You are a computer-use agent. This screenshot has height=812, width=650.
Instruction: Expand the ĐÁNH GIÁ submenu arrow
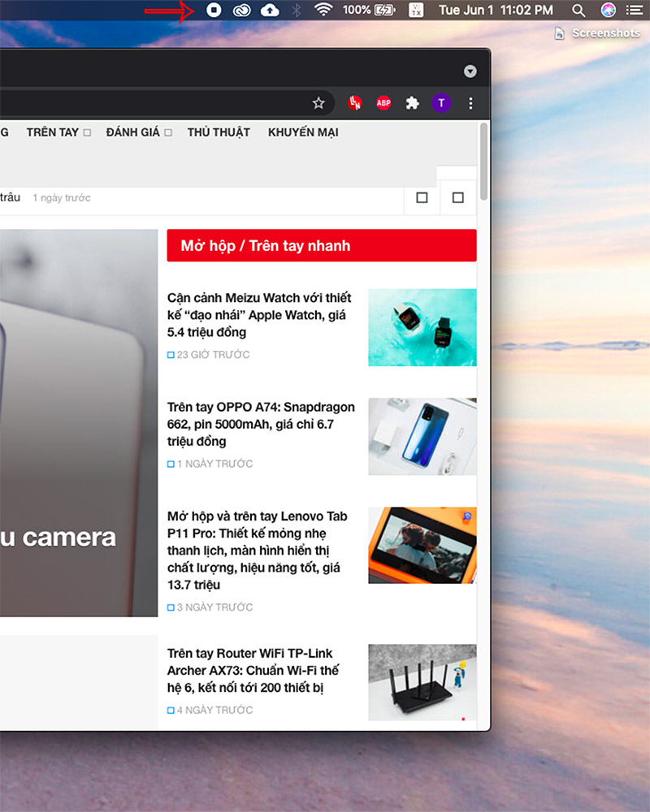[168, 132]
